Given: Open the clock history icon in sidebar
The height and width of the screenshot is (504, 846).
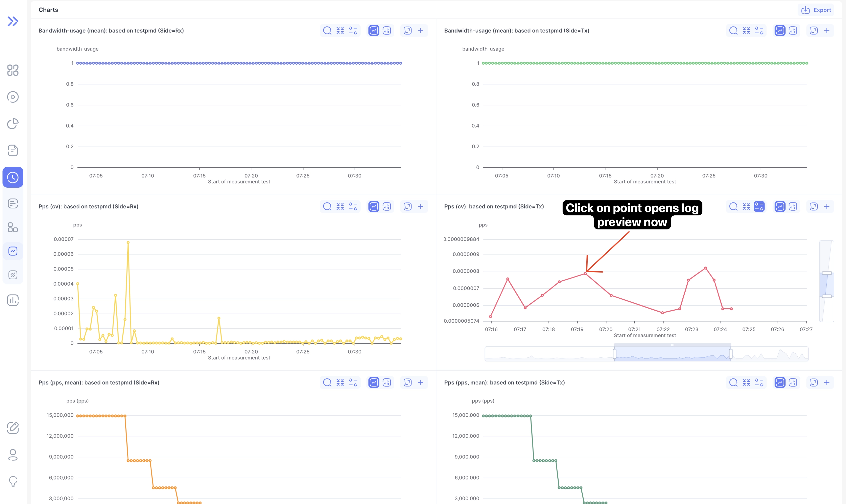Looking at the screenshot, I should coord(13,177).
